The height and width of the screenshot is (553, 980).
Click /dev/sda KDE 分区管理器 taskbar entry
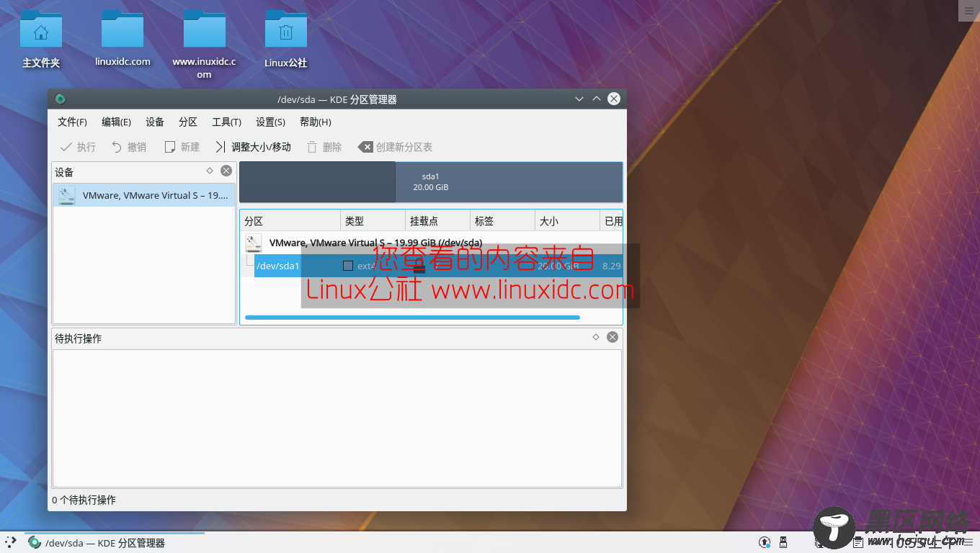click(115, 543)
